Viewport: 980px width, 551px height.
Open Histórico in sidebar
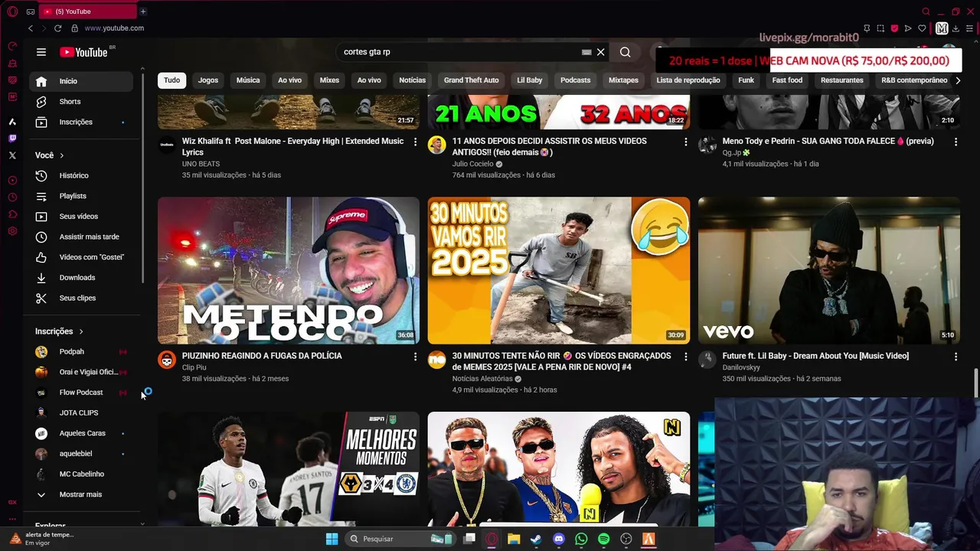81,176
